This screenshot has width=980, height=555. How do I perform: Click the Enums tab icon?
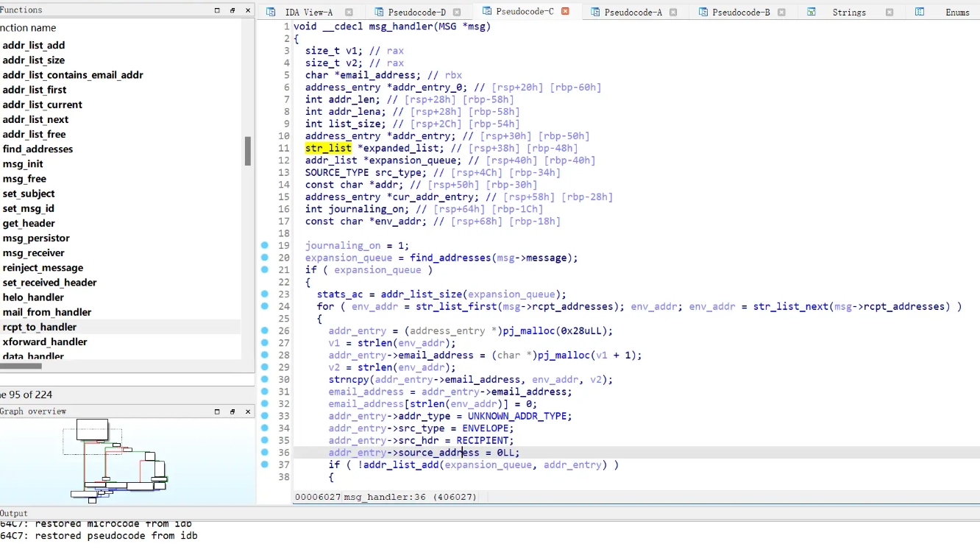(920, 13)
